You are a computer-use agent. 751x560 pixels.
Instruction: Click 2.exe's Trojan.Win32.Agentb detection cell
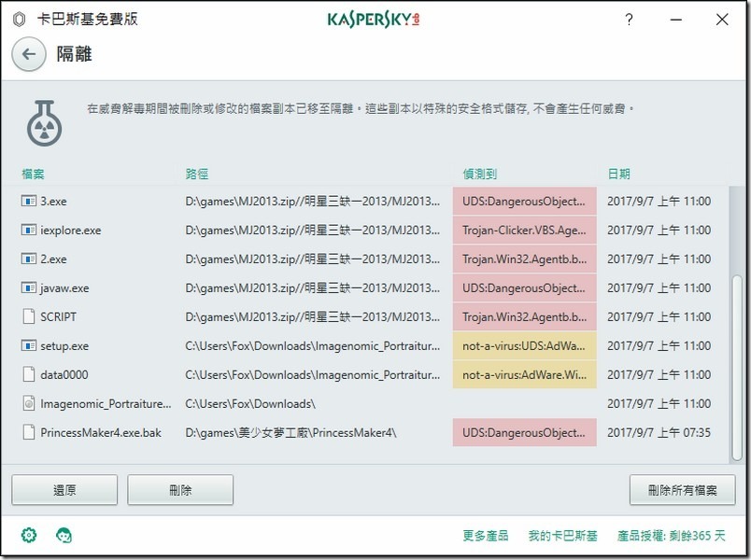[524, 259]
